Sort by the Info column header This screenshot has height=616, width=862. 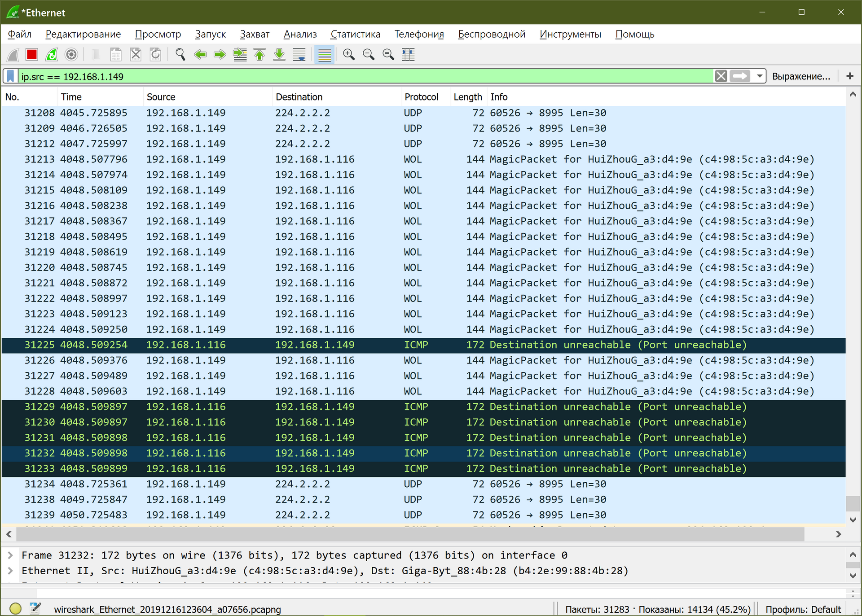tap(666, 97)
